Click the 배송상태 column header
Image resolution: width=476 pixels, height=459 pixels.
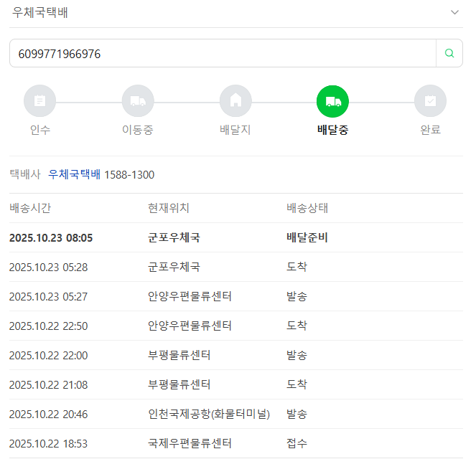(307, 208)
